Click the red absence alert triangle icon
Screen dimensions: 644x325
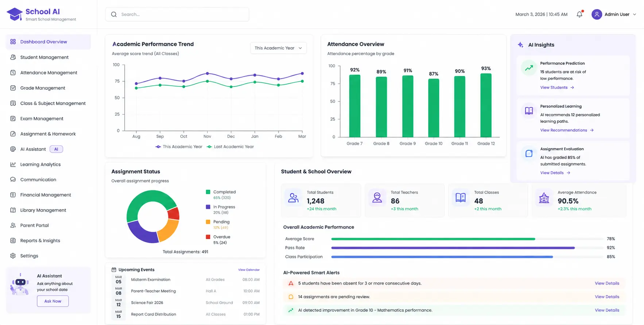(x=291, y=283)
